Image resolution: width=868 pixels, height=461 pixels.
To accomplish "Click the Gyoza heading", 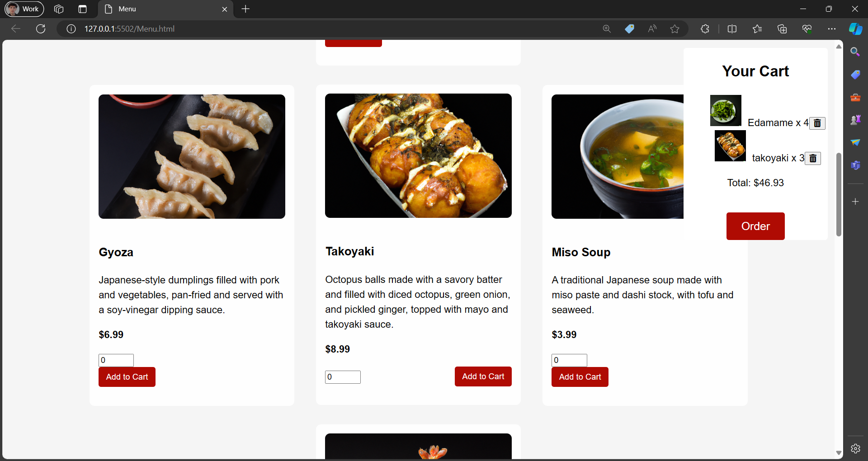I will click(116, 252).
